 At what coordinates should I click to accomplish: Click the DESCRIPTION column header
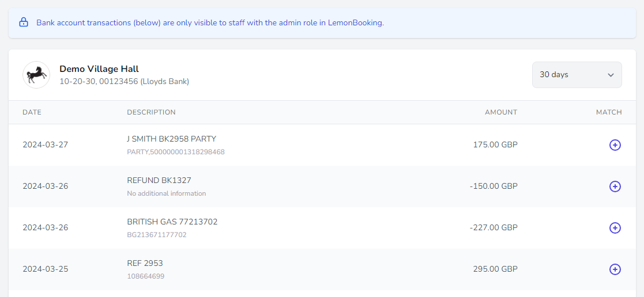(x=151, y=112)
